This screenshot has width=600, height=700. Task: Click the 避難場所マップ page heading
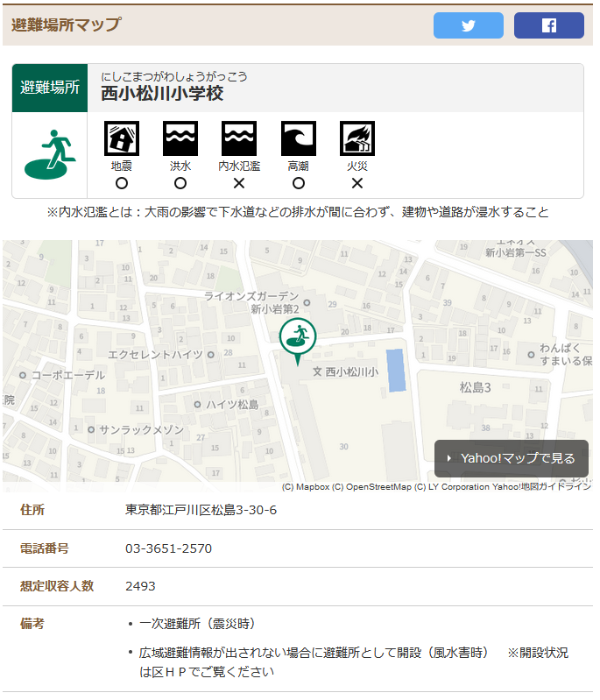67,25
